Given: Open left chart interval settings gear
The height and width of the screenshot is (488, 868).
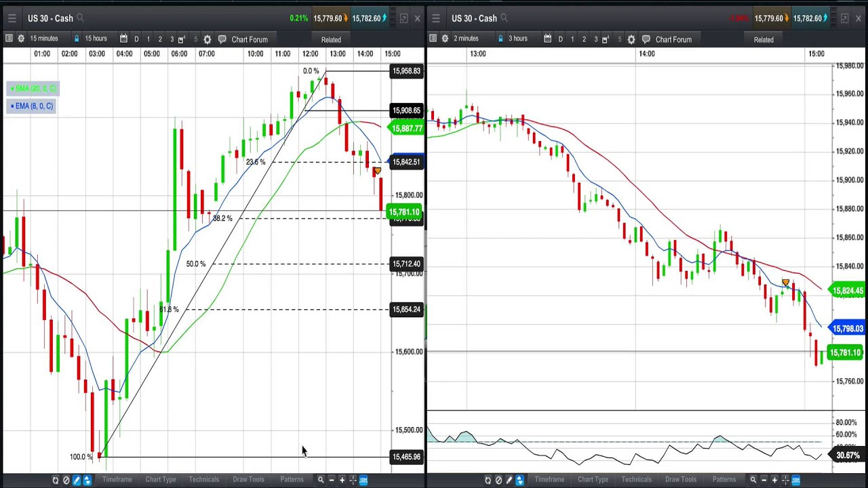Looking at the screenshot, I should pos(21,39).
